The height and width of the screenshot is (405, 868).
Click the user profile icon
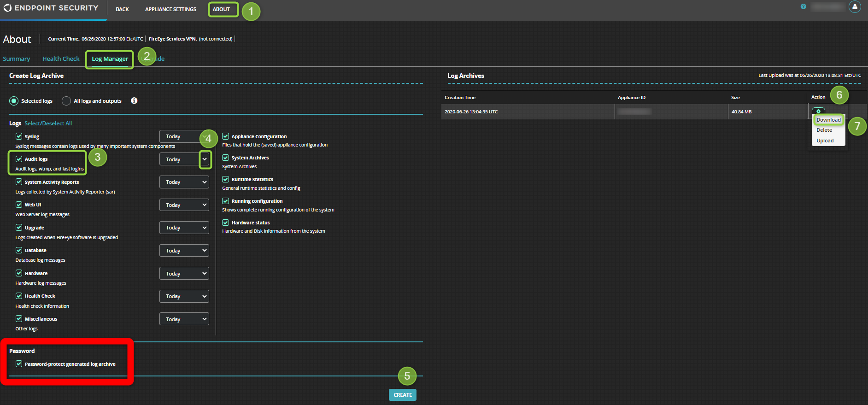click(x=855, y=7)
